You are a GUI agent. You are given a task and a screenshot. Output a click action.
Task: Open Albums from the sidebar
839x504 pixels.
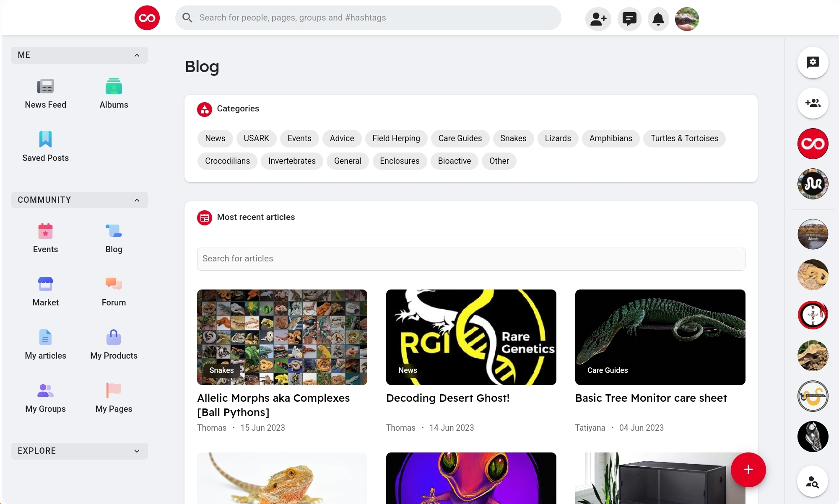[114, 94]
